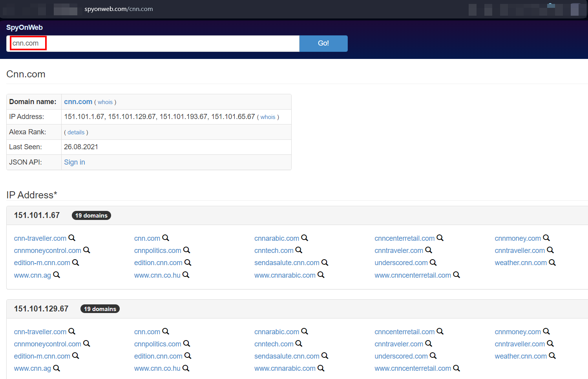Click magnifier beside cnntech.com under 151.101.1.67

pos(299,250)
